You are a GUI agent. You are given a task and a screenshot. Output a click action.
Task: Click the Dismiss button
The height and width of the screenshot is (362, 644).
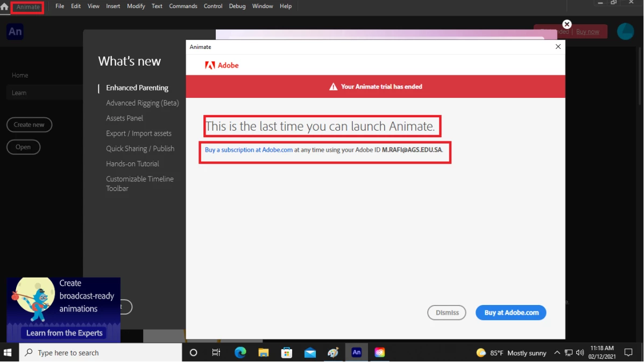pyautogui.click(x=447, y=313)
